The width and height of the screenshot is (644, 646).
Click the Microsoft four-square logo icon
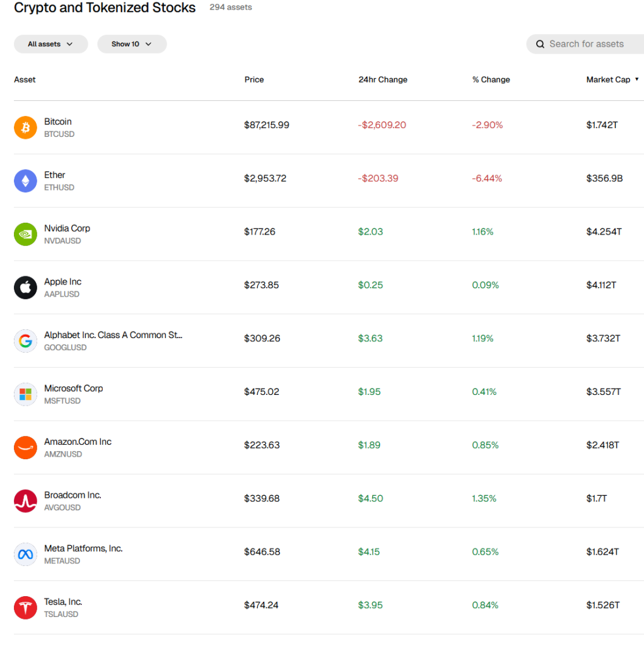tap(25, 394)
